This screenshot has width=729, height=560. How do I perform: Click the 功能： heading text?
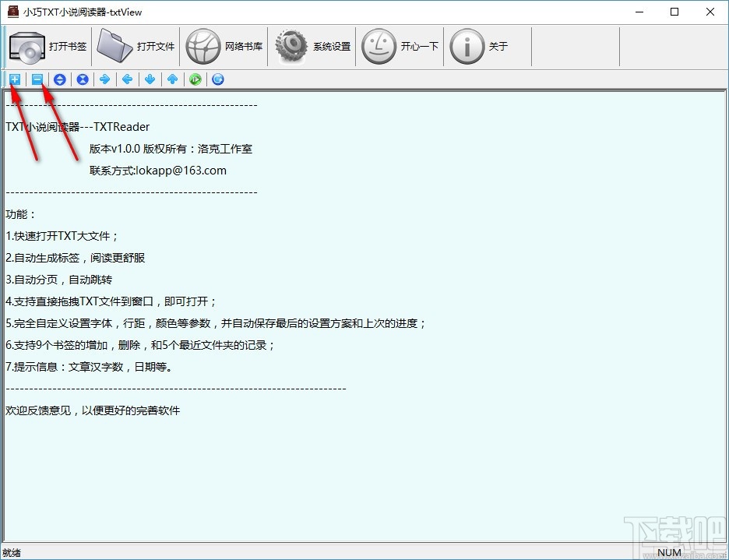pyautogui.click(x=20, y=214)
